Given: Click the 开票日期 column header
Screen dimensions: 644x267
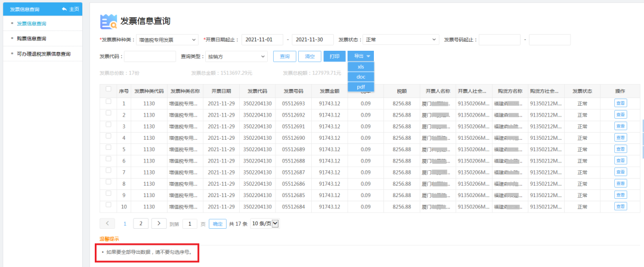Looking at the screenshot, I should coord(221,91).
